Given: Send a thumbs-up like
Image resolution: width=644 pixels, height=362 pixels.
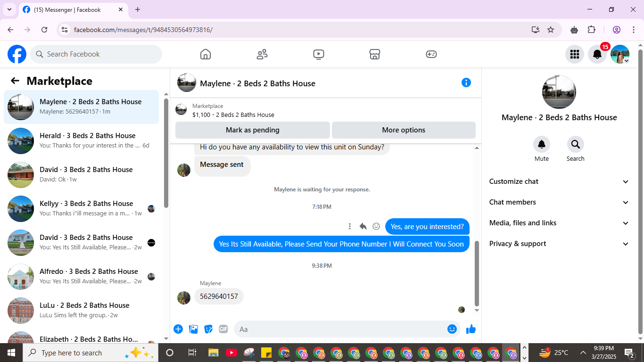Looking at the screenshot, I should pos(471,329).
